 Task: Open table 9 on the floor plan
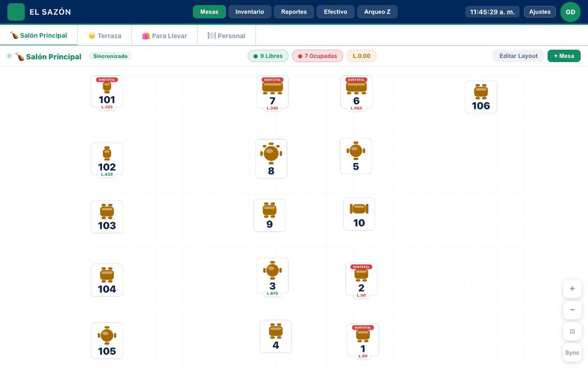pyautogui.click(x=269, y=216)
